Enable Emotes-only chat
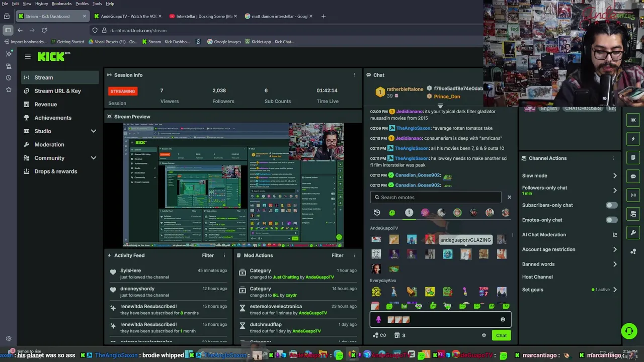 tap(611, 220)
